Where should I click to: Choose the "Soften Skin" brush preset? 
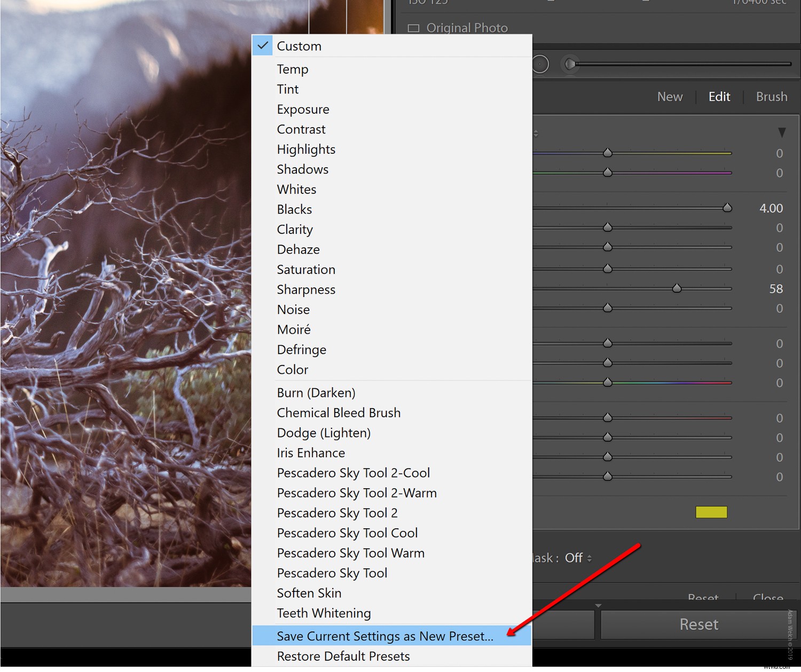309,593
